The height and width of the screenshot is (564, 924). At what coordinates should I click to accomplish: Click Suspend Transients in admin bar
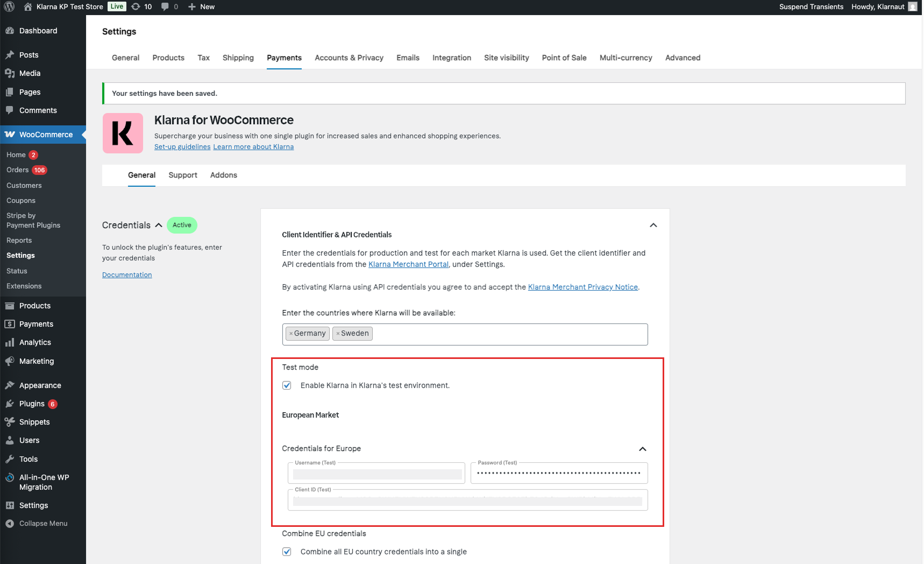pyautogui.click(x=811, y=6)
